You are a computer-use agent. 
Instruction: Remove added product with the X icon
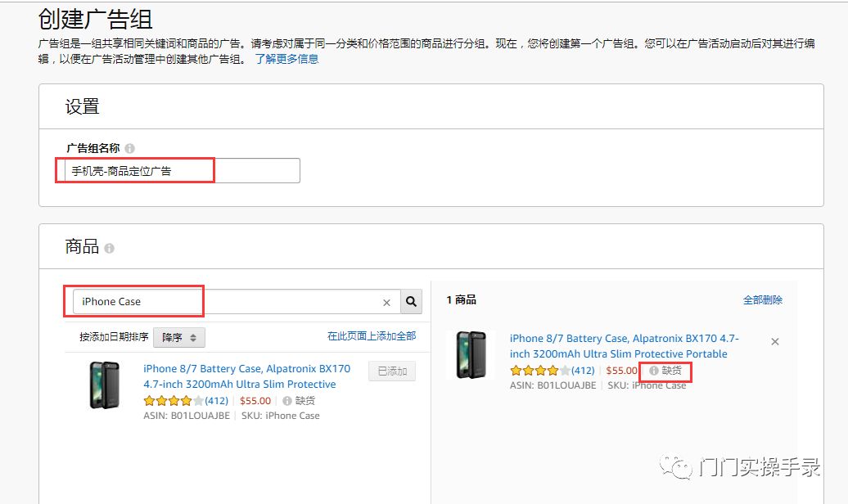(775, 341)
